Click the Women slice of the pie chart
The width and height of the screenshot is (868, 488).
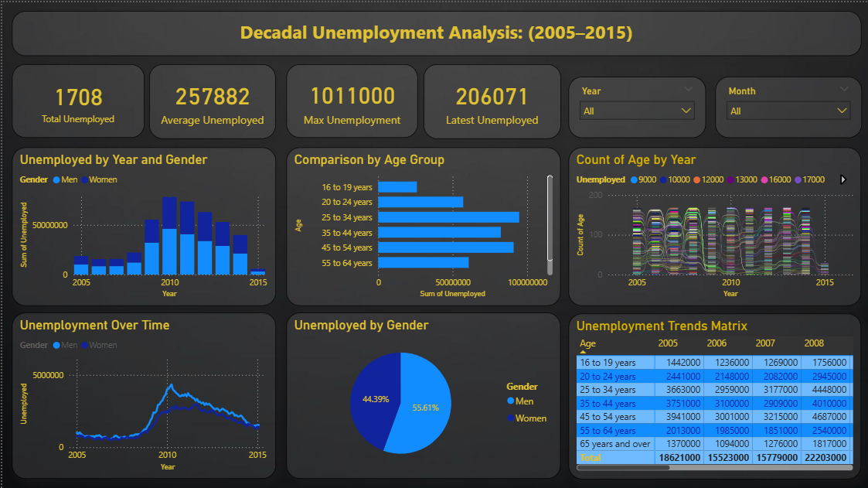pyautogui.click(x=373, y=400)
